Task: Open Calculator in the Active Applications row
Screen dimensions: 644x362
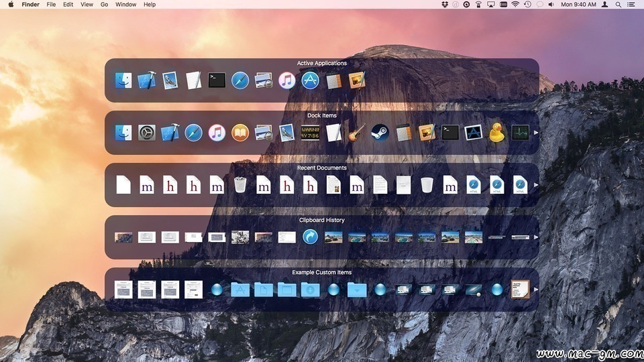Action: 333,81
